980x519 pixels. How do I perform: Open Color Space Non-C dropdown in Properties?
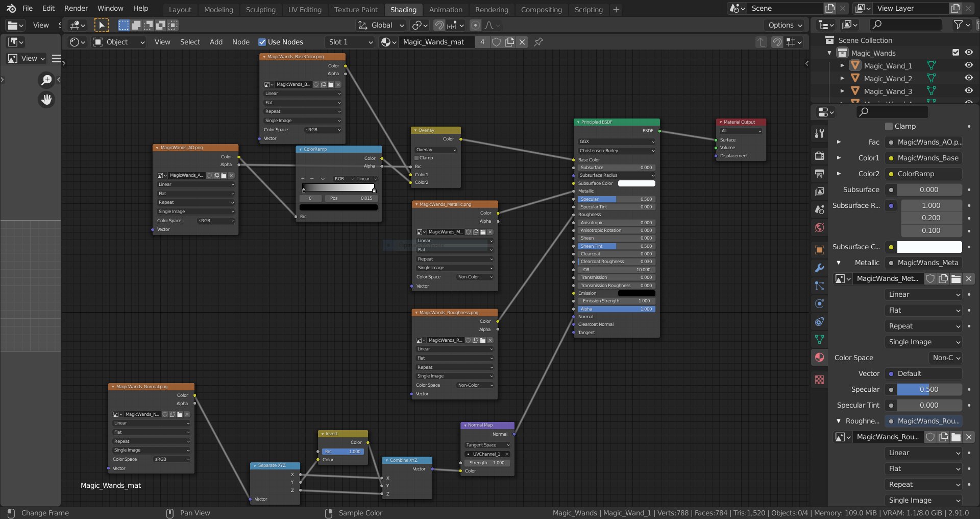click(945, 358)
